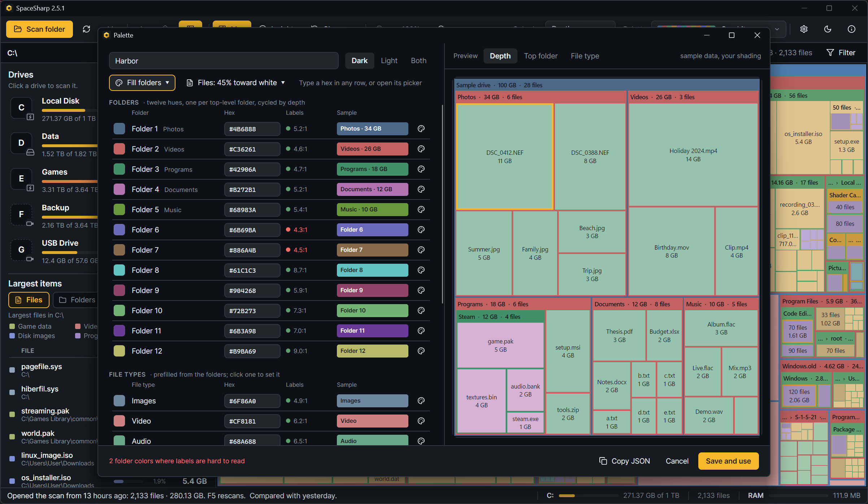Click the Cancel button

tap(677, 461)
